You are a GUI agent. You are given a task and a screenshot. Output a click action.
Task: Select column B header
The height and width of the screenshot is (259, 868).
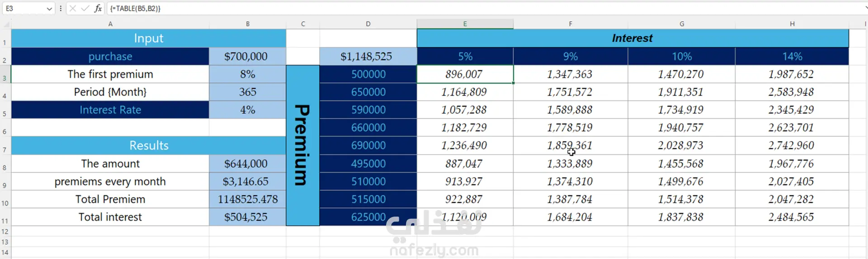point(247,24)
